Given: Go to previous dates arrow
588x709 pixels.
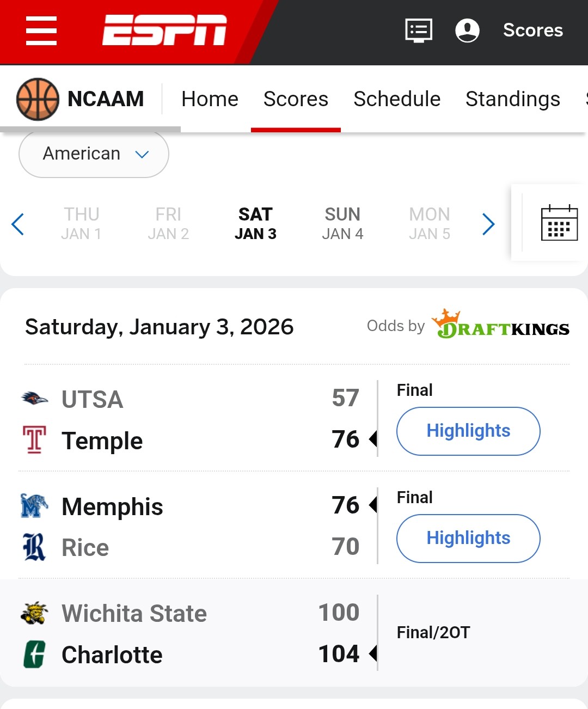Looking at the screenshot, I should click(18, 224).
